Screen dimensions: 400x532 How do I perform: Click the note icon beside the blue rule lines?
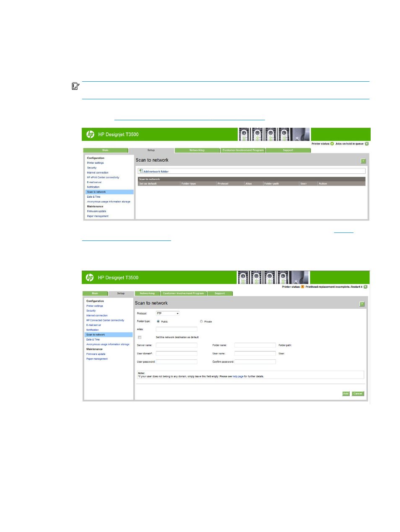(75, 86)
